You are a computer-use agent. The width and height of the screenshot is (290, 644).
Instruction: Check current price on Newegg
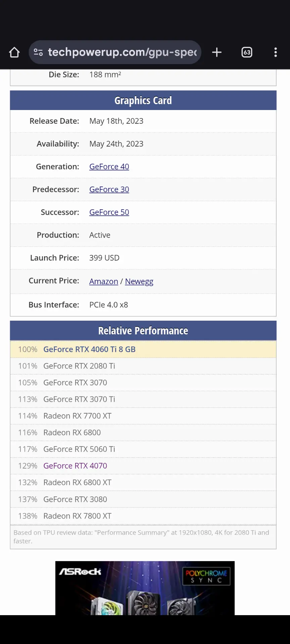click(139, 281)
